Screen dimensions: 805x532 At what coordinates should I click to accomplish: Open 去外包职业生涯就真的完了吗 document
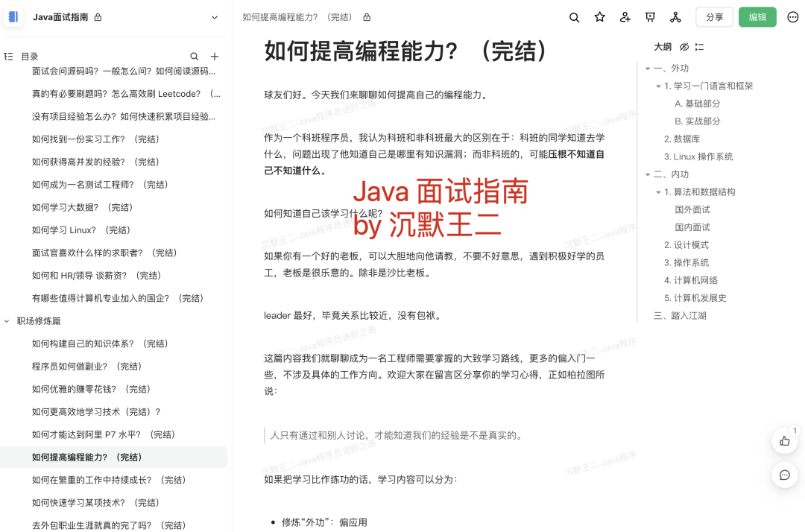tap(110, 525)
